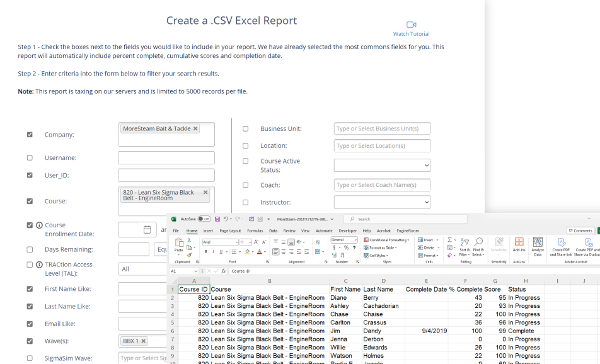Open the Course Active Status dropdown
This screenshot has height=364, width=600.
383,166
